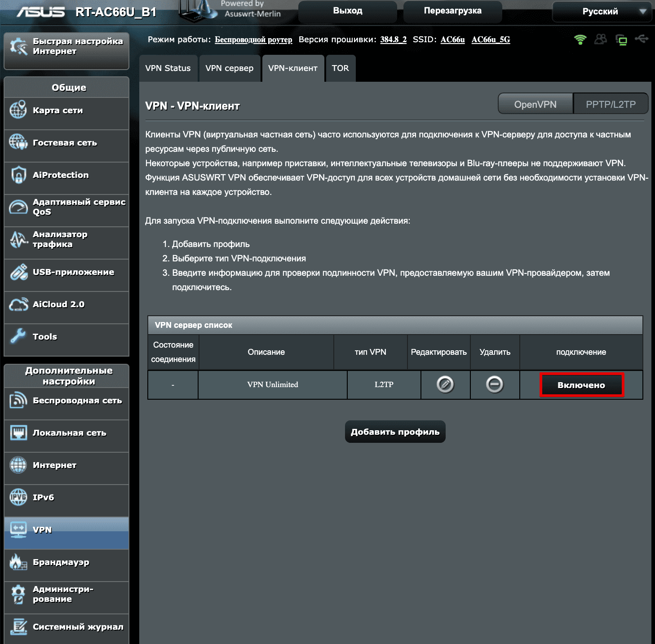655x644 pixels.
Task: Switch to the OpenVPN client type
Action: click(535, 104)
